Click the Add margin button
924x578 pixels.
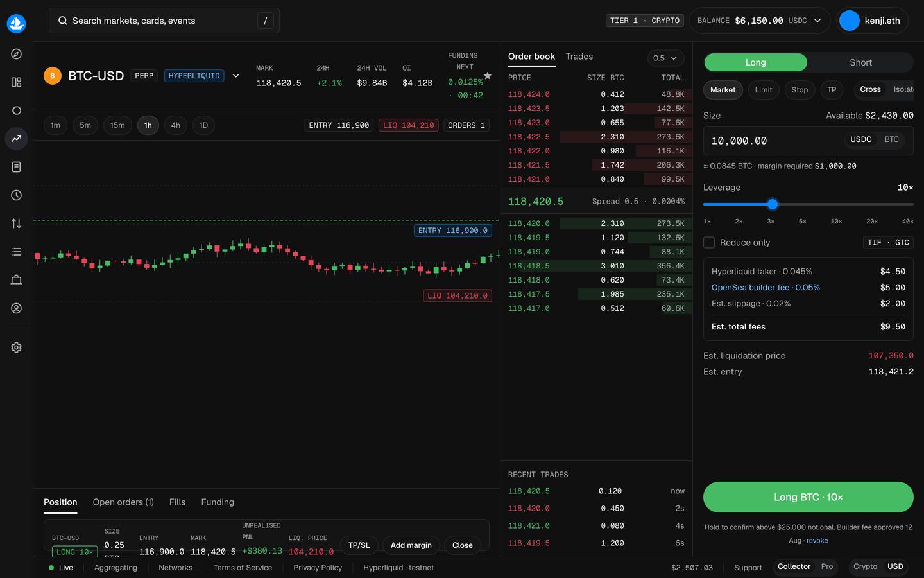pyautogui.click(x=411, y=545)
